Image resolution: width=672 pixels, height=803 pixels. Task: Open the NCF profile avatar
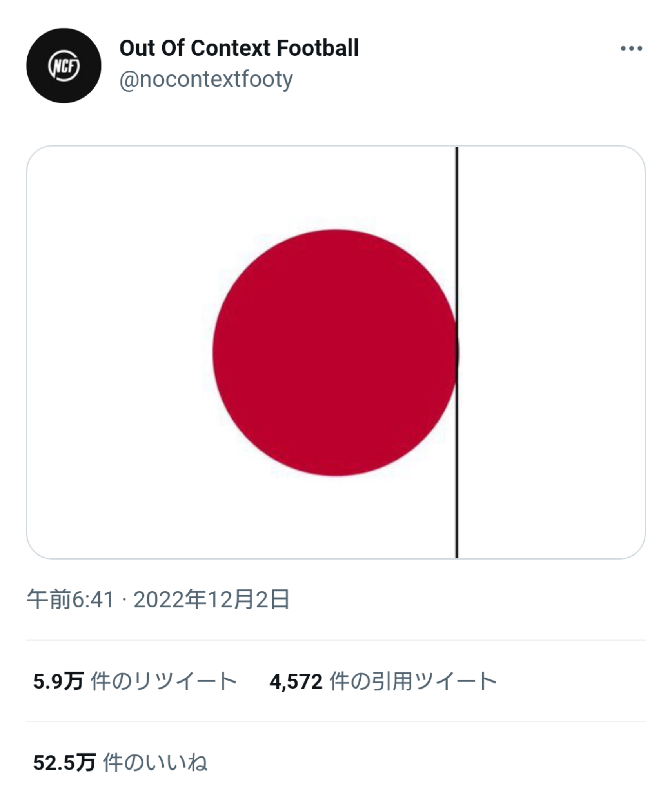(64, 65)
